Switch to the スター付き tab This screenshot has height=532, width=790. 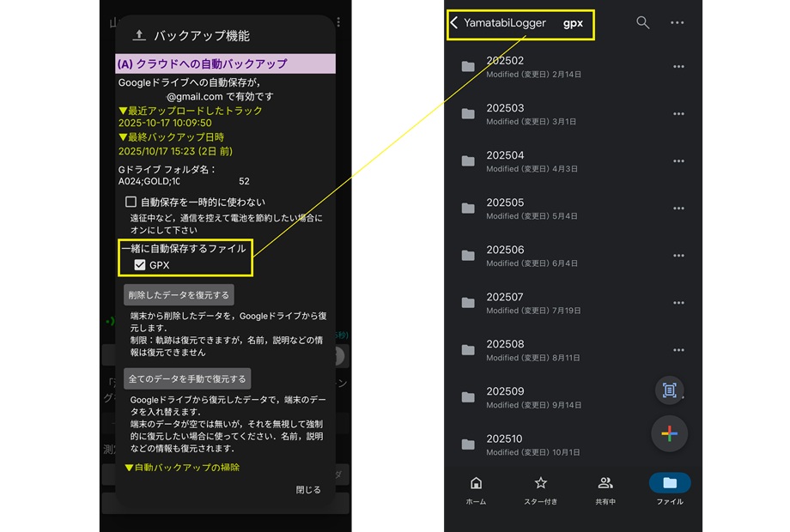(x=540, y=490)
